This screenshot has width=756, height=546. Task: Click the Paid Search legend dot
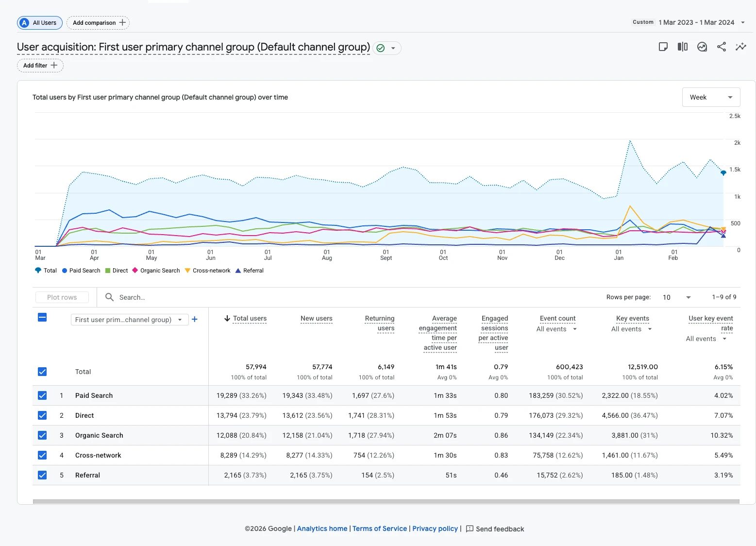pyautogui.click(x=65, y=271)
